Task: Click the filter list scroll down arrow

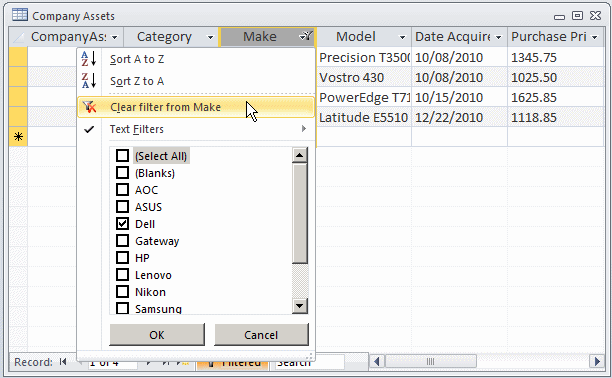Action: tap(300, 306)
